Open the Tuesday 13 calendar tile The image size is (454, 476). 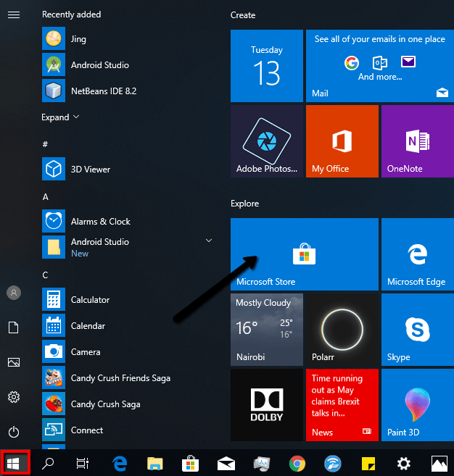tap(267, 66)
